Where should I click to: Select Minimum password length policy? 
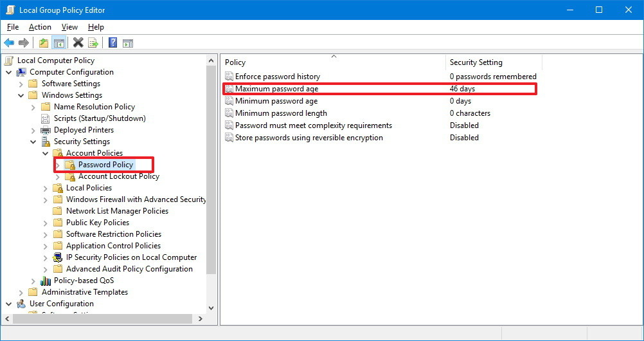pos(281,113)
